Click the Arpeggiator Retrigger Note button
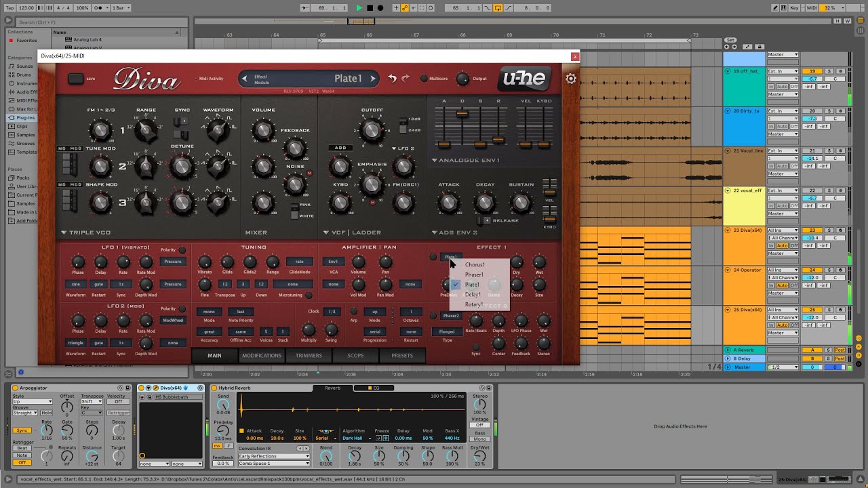Image resolution: width=868 pixels, height=488 pixels. click(23, 455)
